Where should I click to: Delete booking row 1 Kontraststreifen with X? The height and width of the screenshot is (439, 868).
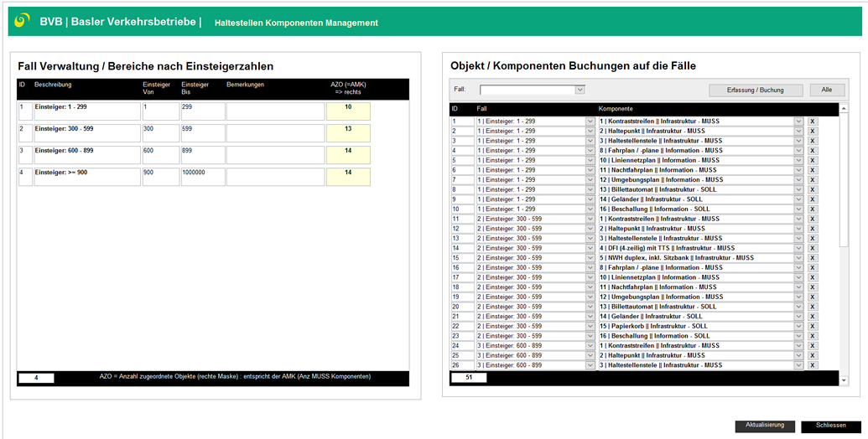click(812, 121)
